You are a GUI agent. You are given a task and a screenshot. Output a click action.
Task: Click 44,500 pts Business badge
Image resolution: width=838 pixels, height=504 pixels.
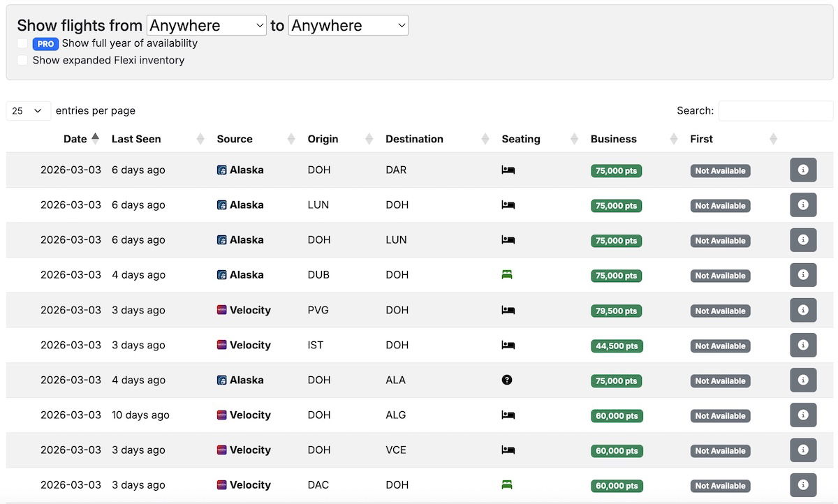click(x=616, y=346)
